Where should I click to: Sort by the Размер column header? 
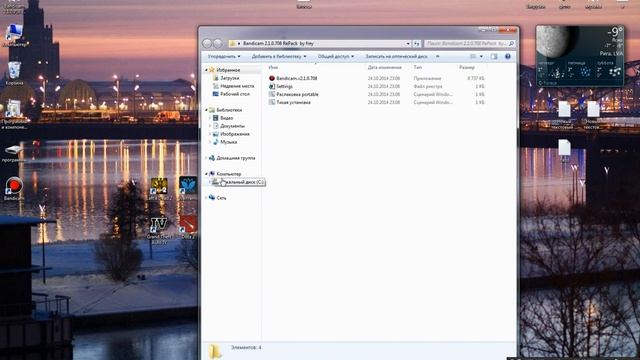click(x=467, y=67)
